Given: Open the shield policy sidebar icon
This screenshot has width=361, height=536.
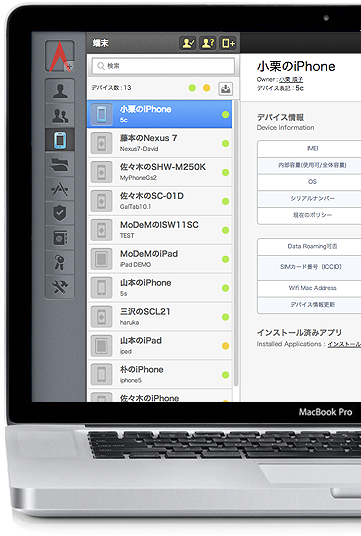Looking at the screenshot, I should click(60, 213).
